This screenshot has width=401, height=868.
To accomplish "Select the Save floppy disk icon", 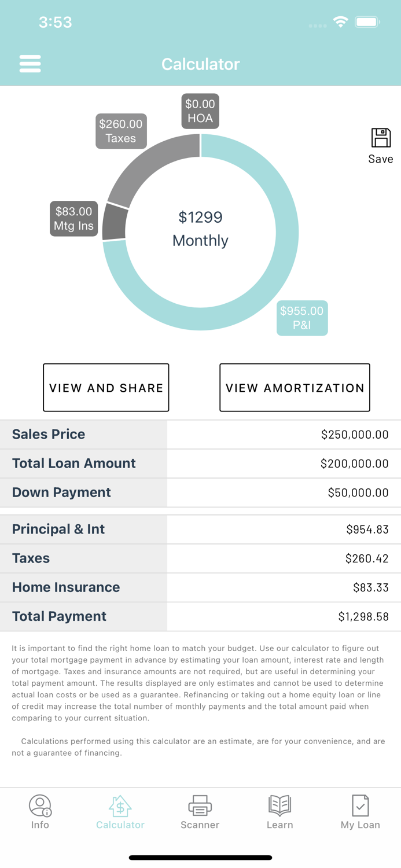I will (x=380, y=139).
